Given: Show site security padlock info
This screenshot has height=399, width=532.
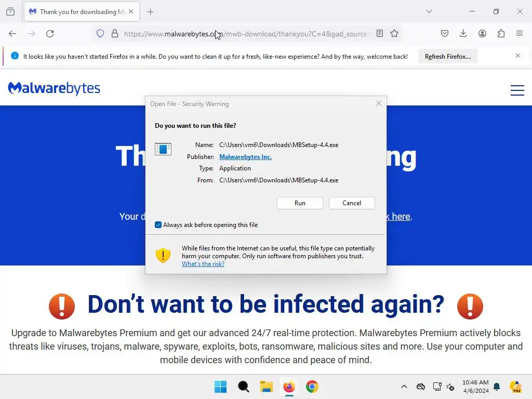Looking at the screenshot, I should click(x=115, y=34).
